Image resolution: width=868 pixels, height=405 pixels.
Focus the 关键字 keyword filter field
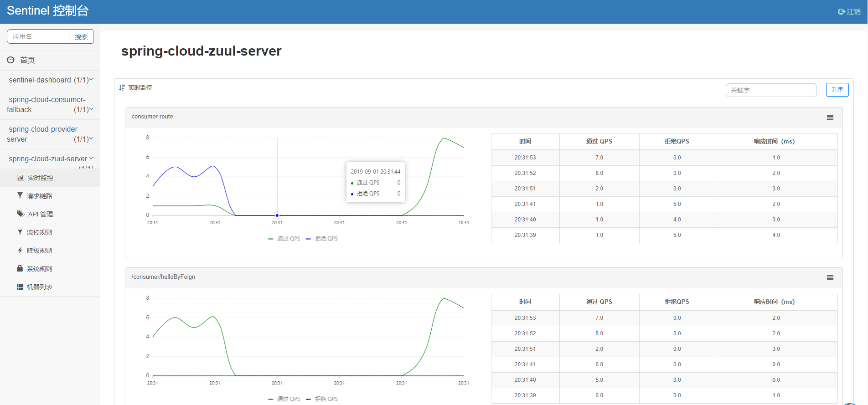click(x=771, y=90)
